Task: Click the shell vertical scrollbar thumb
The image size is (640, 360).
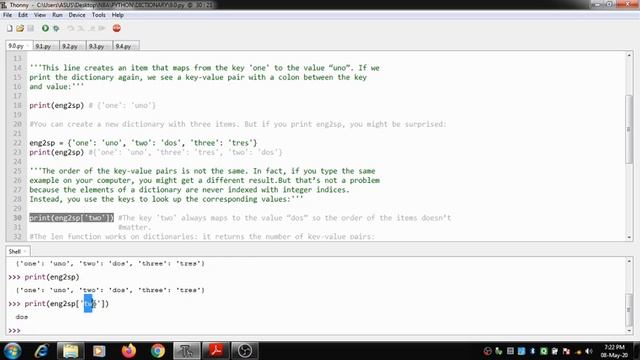Action: tap(629, 309)
